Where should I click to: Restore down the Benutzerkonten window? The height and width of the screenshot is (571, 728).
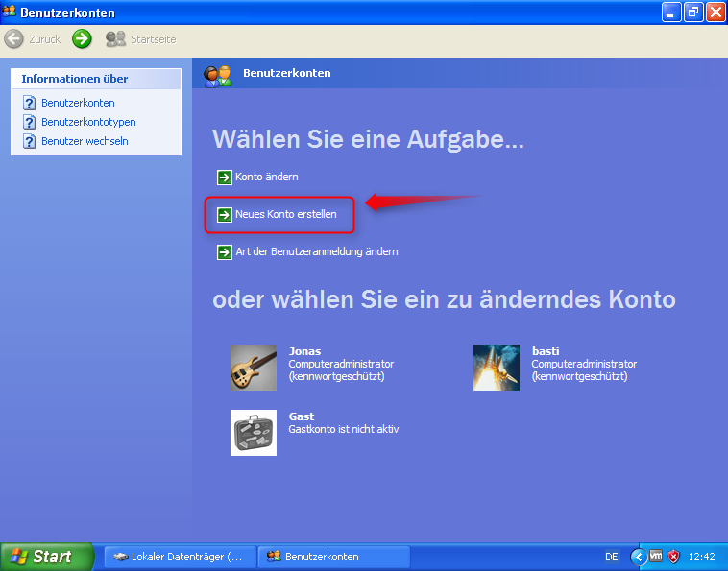693,12
